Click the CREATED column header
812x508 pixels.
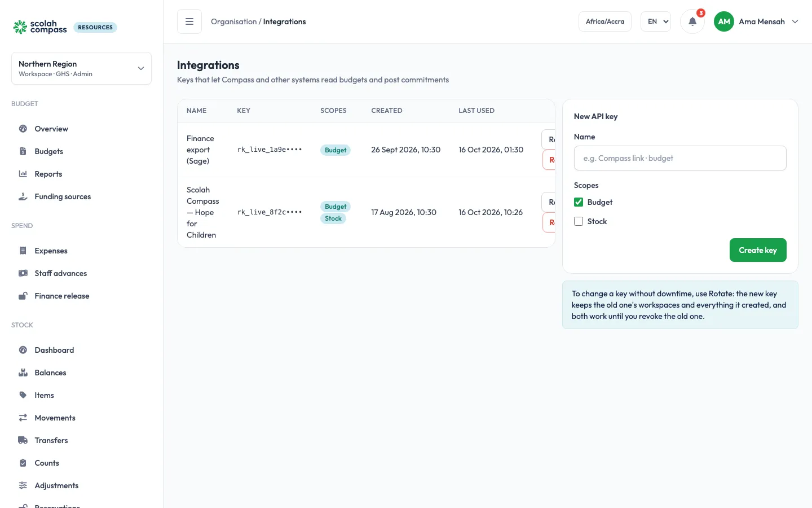(387, 111)
